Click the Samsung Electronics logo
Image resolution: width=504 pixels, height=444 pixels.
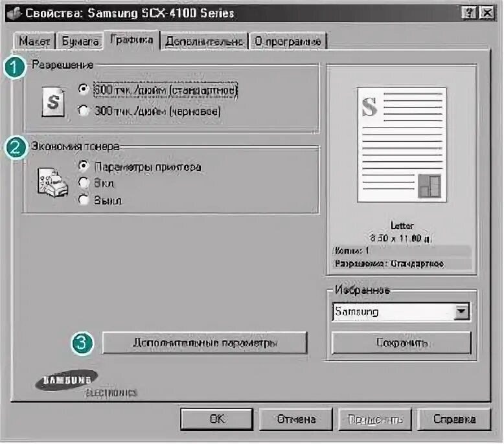point(86,384)
